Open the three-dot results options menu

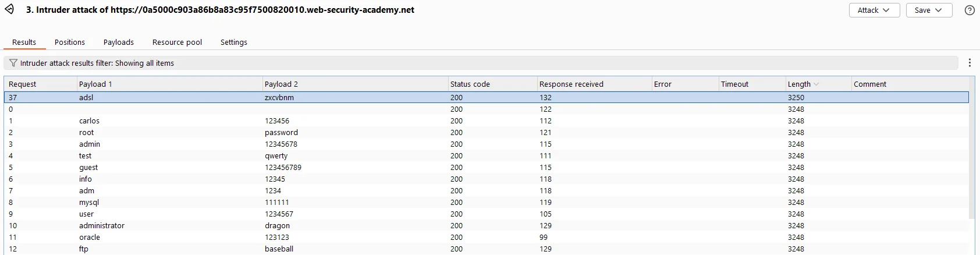tap(970, 63)
